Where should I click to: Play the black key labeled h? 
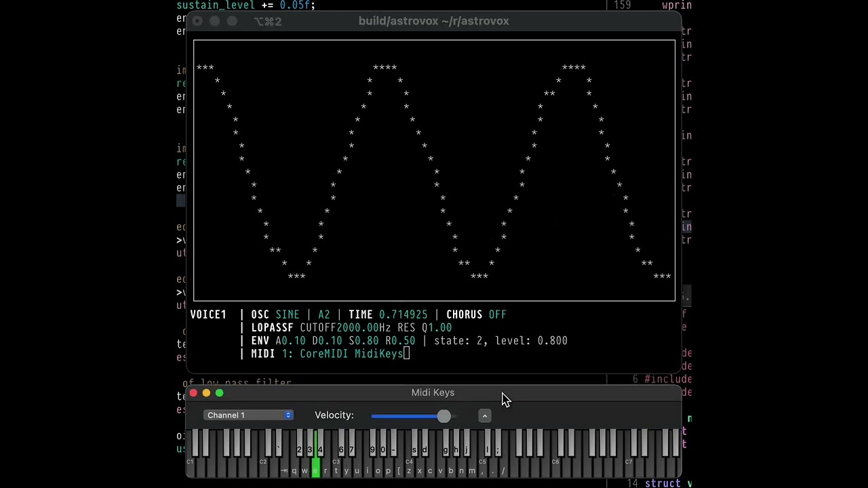coord(456,444)
